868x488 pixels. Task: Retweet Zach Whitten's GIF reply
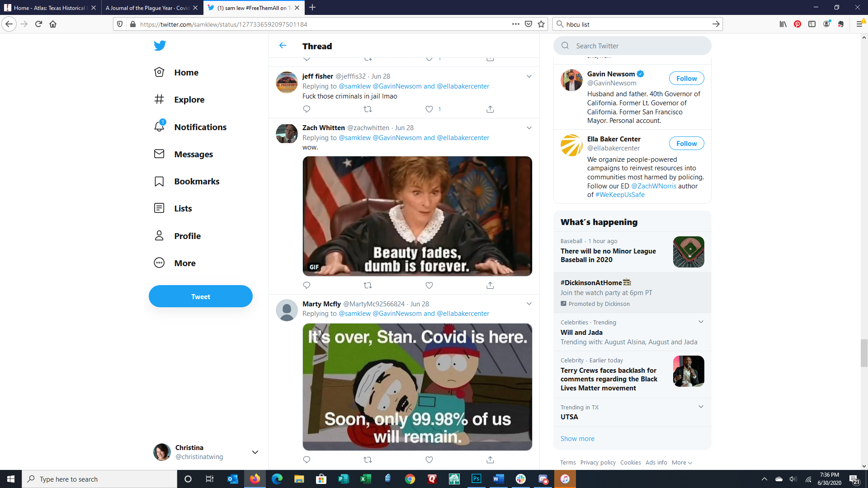point(368,285)
